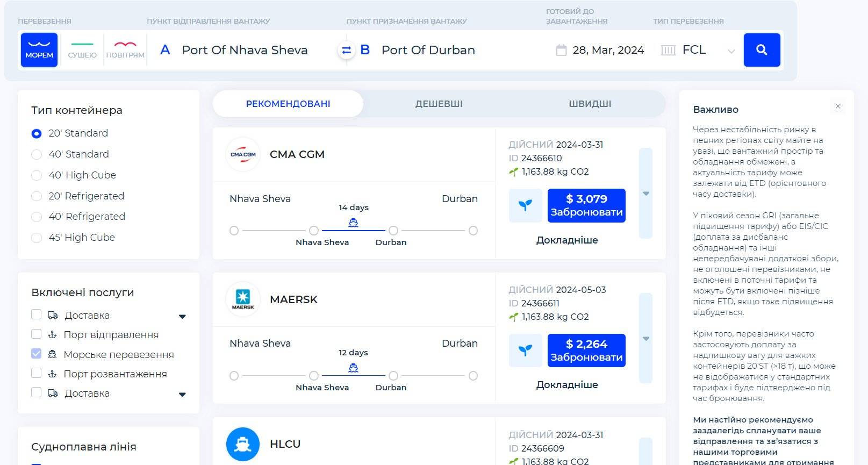Select 45' High Cube container type

[37, 238]
